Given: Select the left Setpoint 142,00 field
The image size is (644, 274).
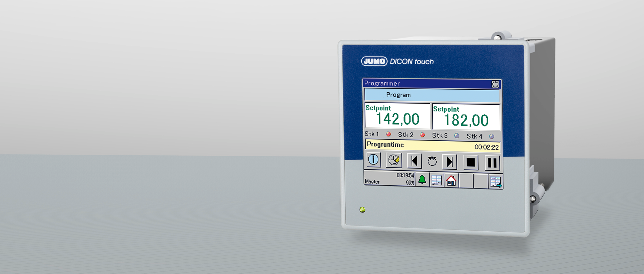Looking at the screenshot, I should point(397,116).
